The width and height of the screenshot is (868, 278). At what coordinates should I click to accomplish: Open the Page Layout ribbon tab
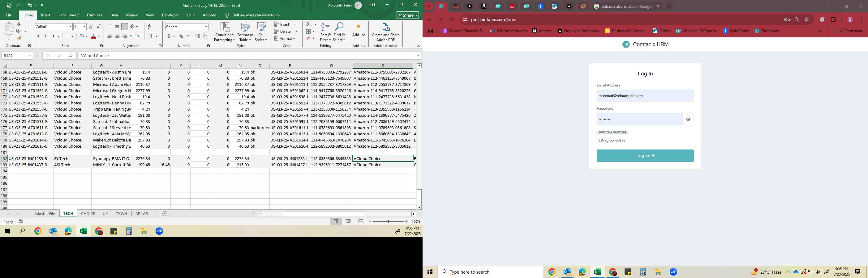(x=68, y=15)
